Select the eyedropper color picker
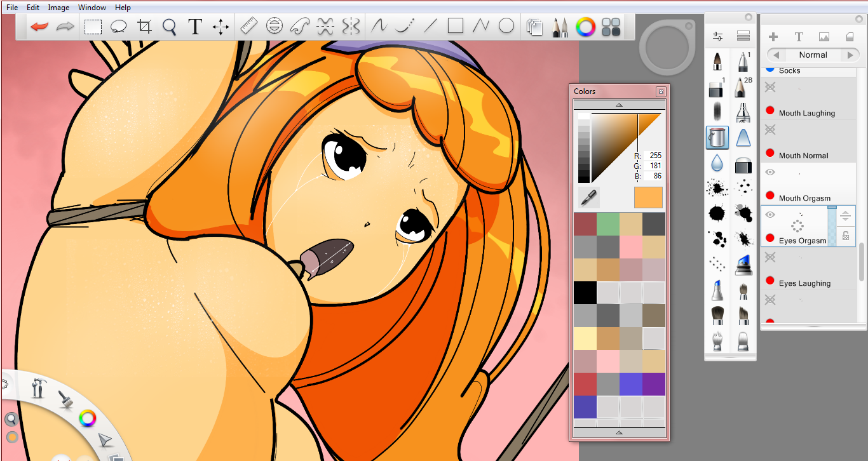 pyautogui.click(x=588, y=197)
